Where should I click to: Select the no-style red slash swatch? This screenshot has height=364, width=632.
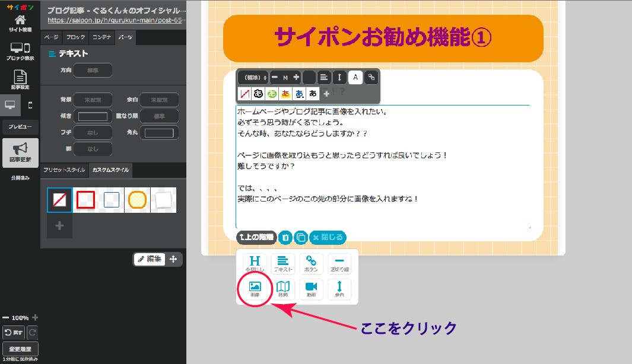click(x=60, y=200)
